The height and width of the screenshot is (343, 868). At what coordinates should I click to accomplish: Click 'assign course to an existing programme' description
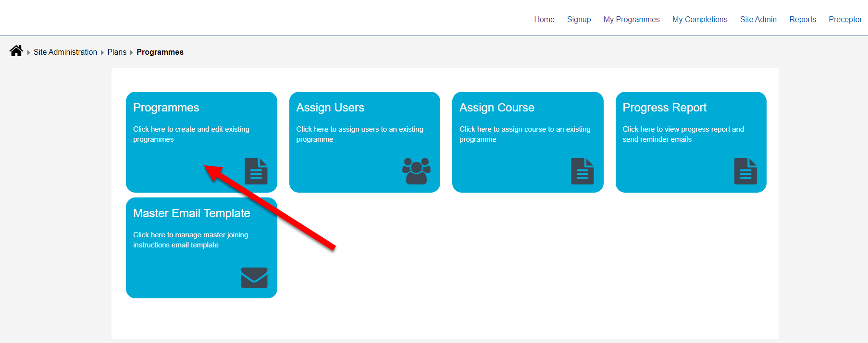[x=525, y=134]
